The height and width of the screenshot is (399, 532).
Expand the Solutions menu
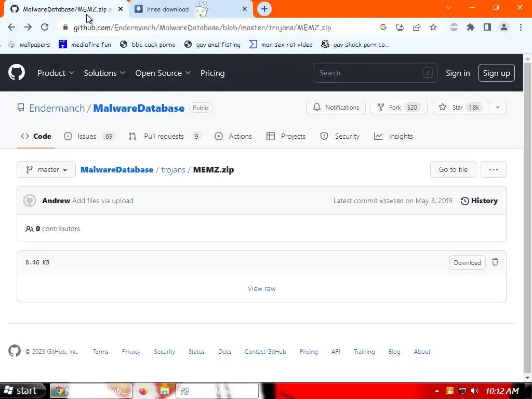tap(104, 73)
